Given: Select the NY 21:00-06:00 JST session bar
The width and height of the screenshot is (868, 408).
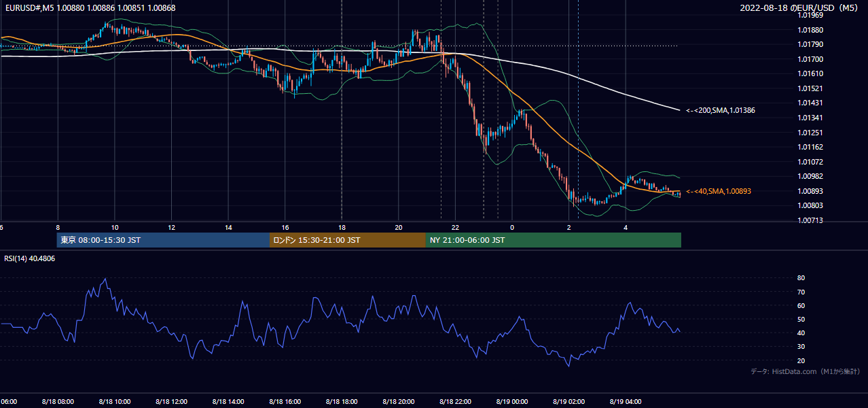Looking at the screenshot, I should coord(554,240).
